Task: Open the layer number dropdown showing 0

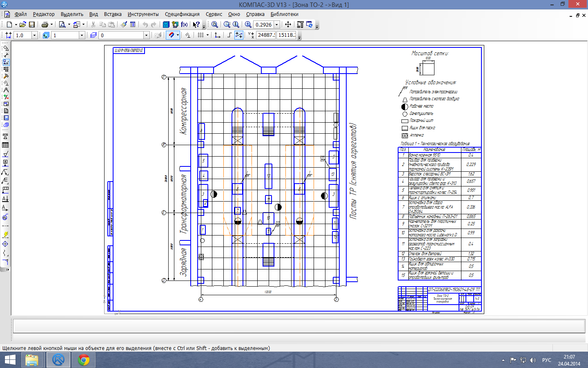Action: pos(146,35)
